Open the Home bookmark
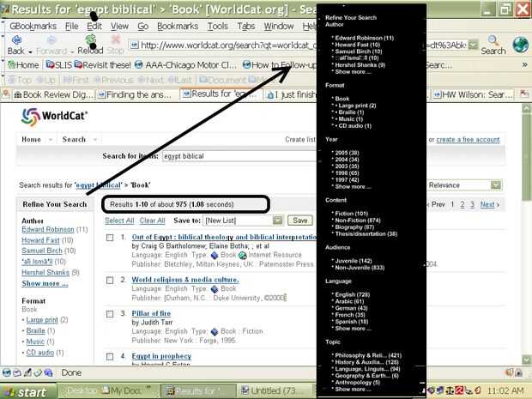This screenshot has width=532, height=399. coord(23,65)
